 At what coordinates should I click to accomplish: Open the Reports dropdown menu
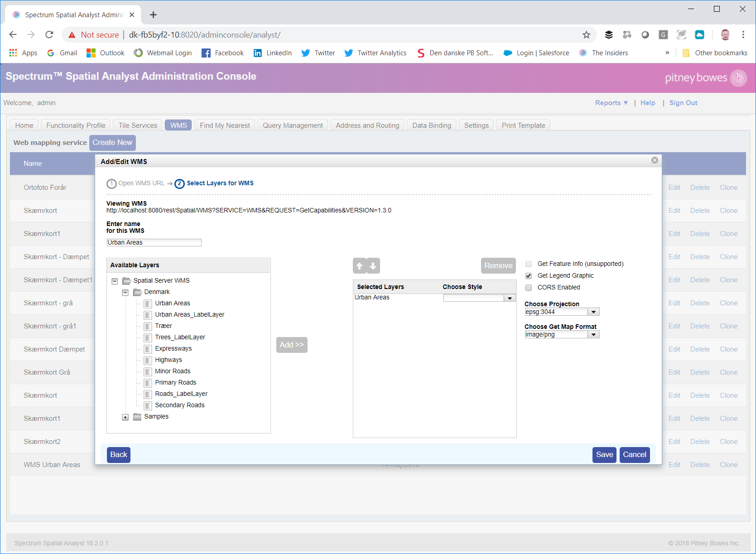612,103
